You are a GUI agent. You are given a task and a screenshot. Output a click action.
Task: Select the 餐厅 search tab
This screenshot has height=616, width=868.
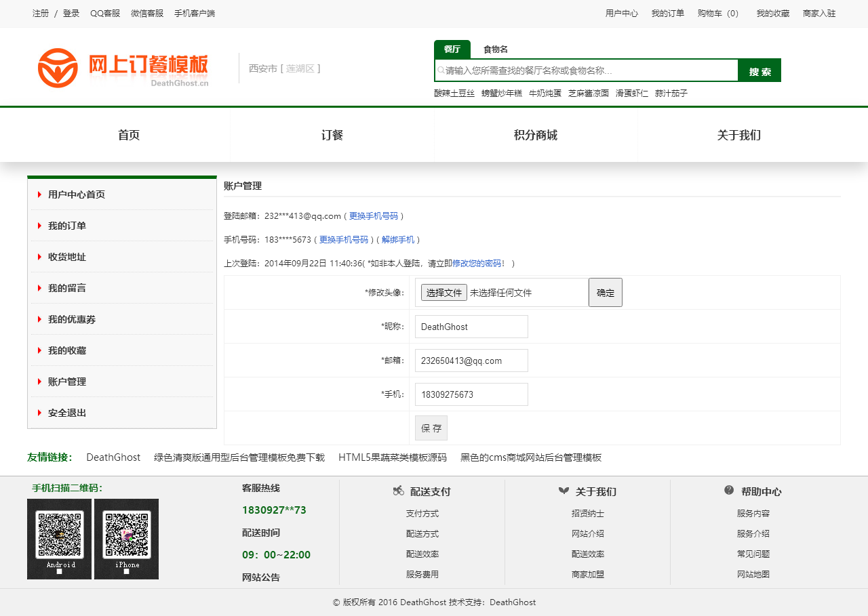(452, 49)
